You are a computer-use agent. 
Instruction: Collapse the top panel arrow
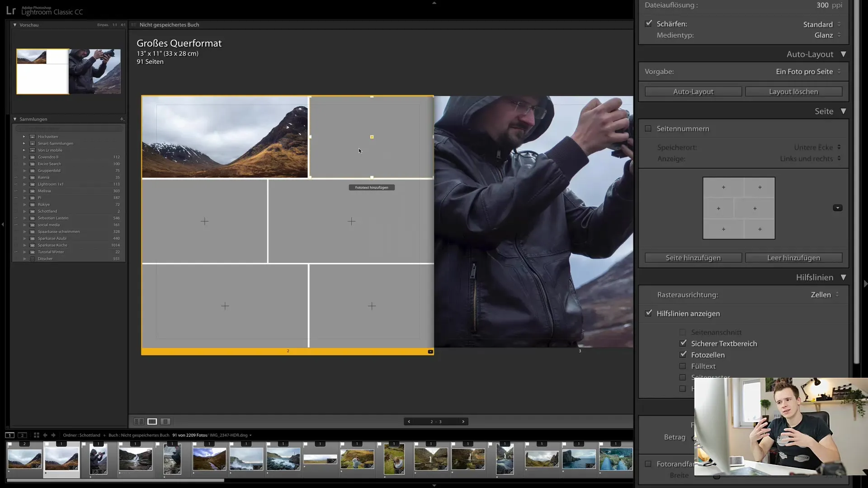pyautogui.click(x=434, y=3)
